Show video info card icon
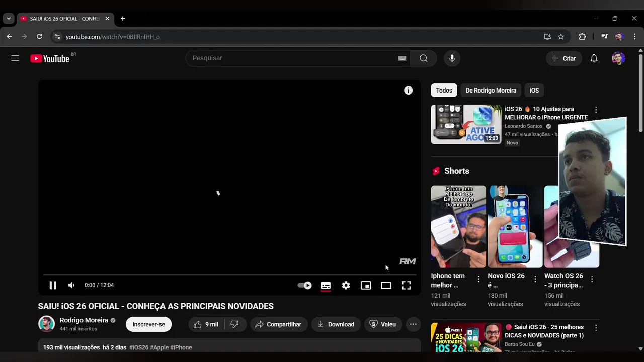Screen dimensions: 644x362 coord(408,90)
